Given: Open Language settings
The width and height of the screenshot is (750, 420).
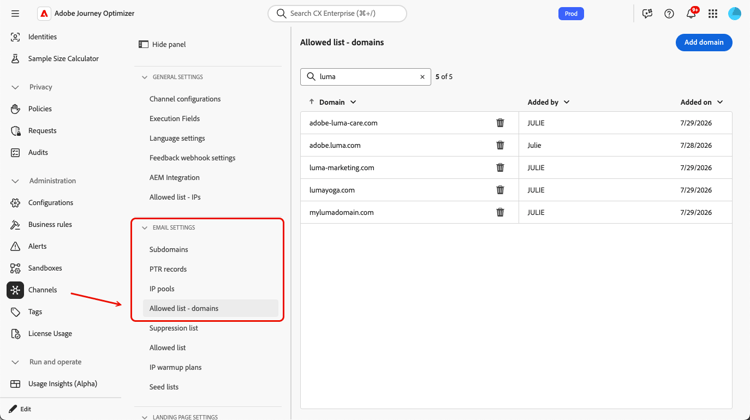Looking at the screenshot, I should point(177,138).
